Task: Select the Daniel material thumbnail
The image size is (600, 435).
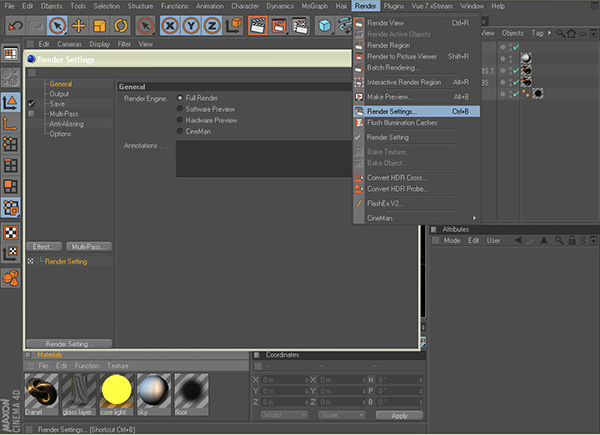Action: tap(41, 394)
